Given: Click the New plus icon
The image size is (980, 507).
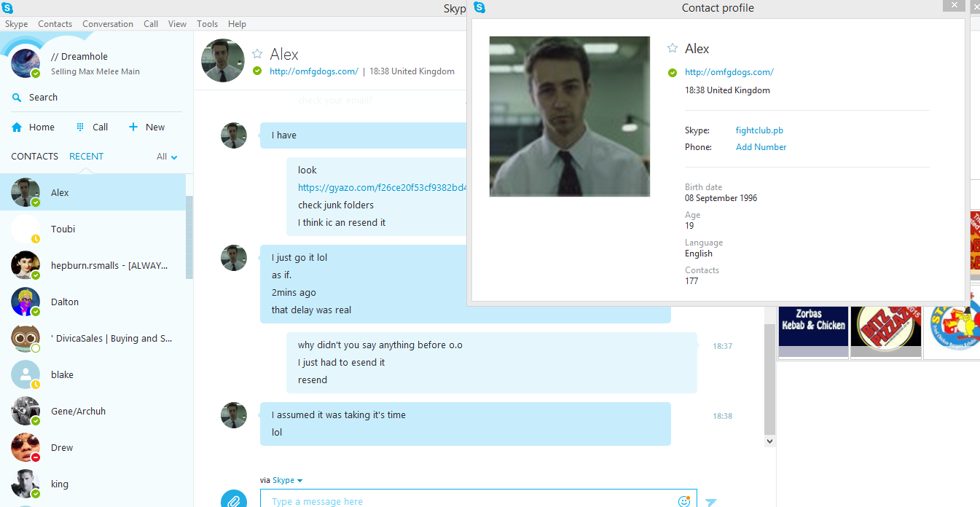Looking at the screenshot, I should point(133,127).
